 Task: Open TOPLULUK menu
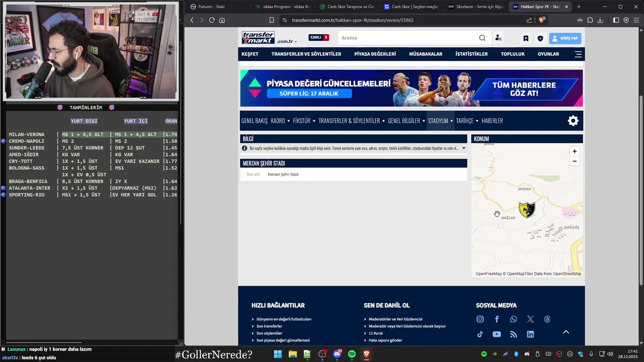point(513,54)
